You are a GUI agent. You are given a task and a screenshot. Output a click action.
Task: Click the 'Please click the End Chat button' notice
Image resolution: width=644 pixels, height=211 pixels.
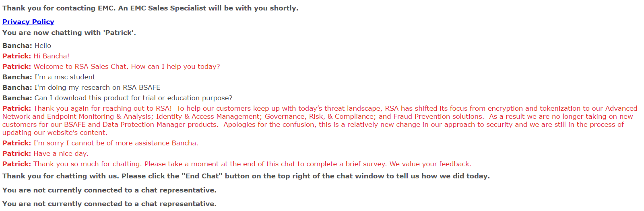(246, 176)
